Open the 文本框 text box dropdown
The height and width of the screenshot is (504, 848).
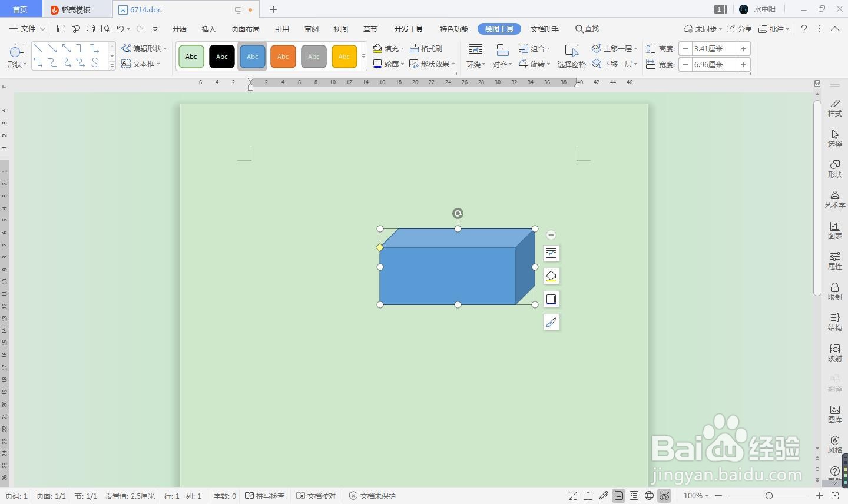141,64
